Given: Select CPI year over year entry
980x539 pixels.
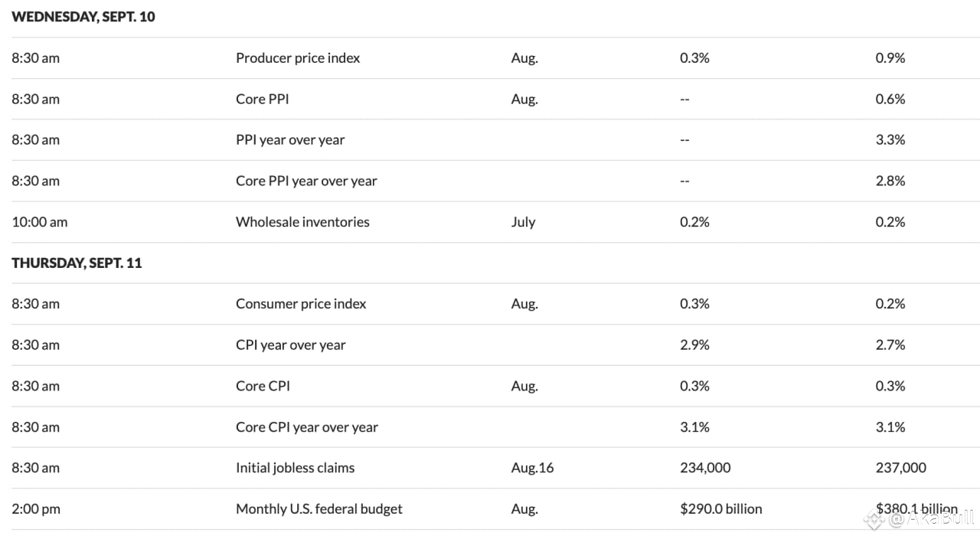Looking at the screenshot, I should point(290,345).
